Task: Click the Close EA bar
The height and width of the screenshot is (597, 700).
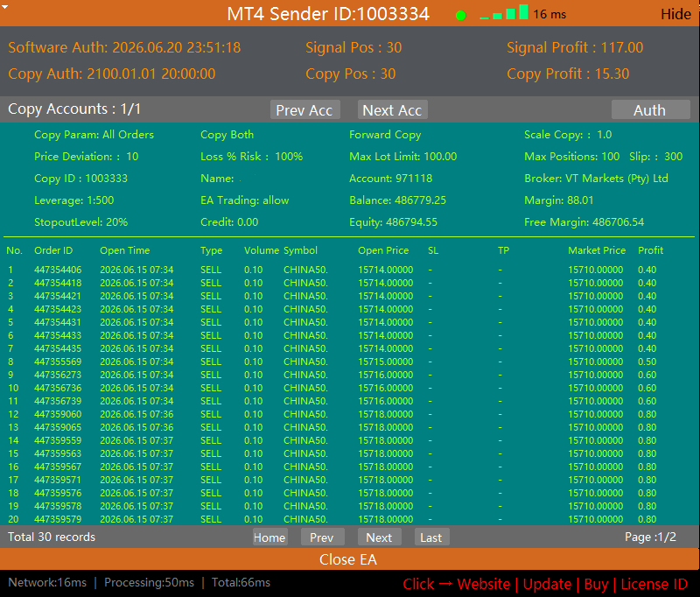Action: [350, 559]
